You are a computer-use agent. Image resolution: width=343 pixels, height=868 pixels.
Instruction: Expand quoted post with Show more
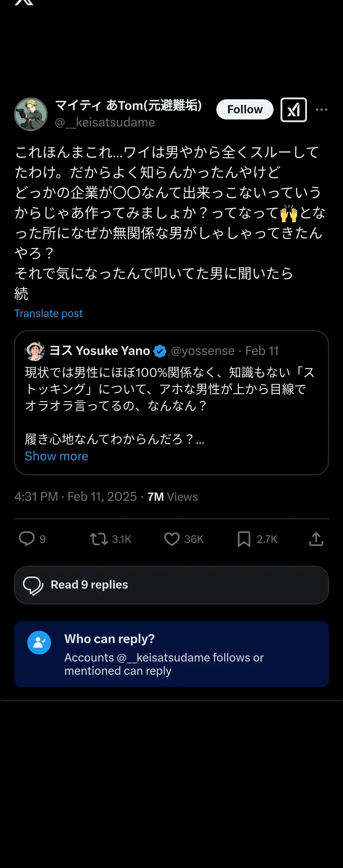pos(56,456)
